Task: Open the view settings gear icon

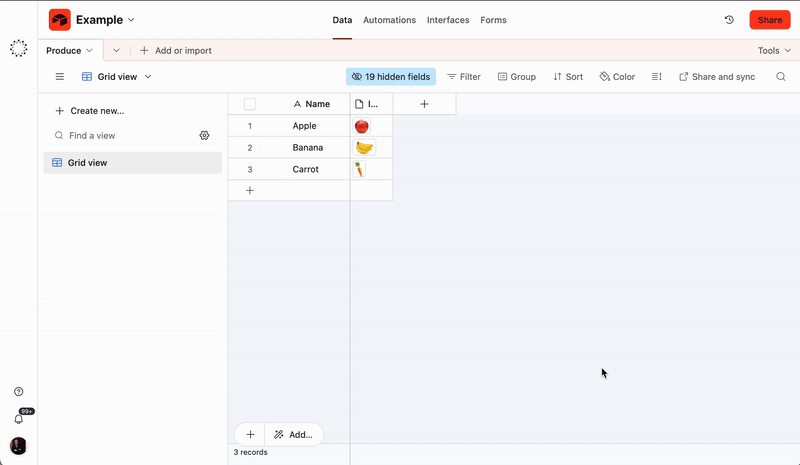Action: pos(205,135)
